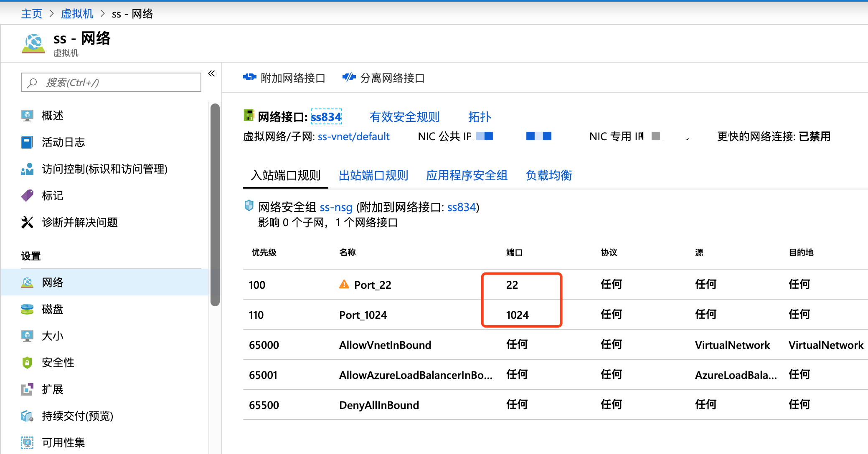Open ss-nsg security group link
The image size is (868, 454).
click(336, 207)
